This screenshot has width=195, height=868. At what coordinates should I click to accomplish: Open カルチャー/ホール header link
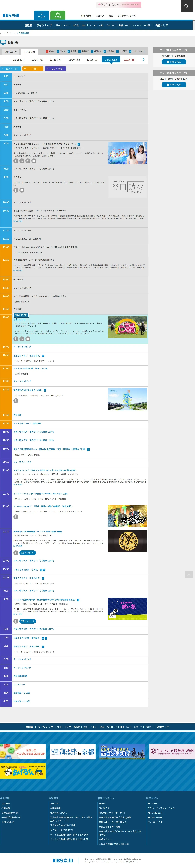pos(127,16)
